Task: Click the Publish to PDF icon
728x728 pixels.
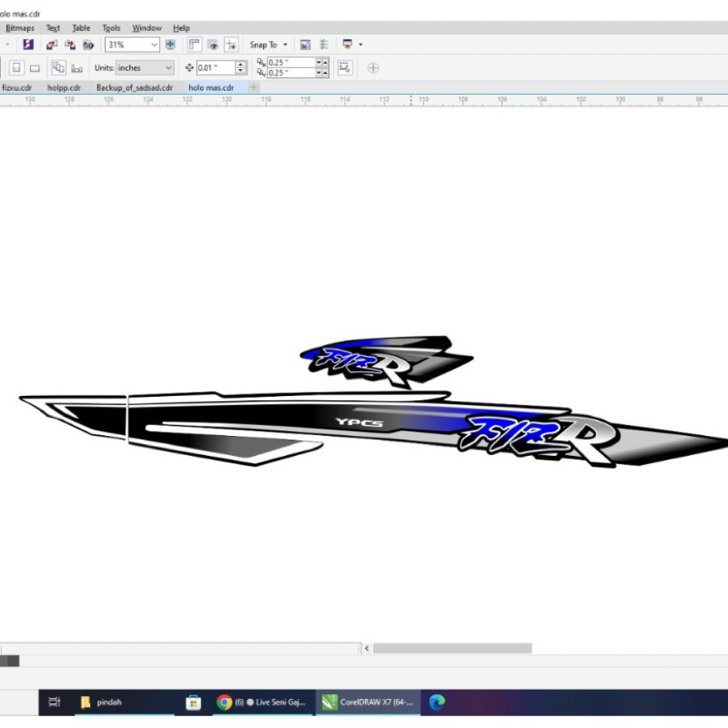Action: tap(88, 45)
